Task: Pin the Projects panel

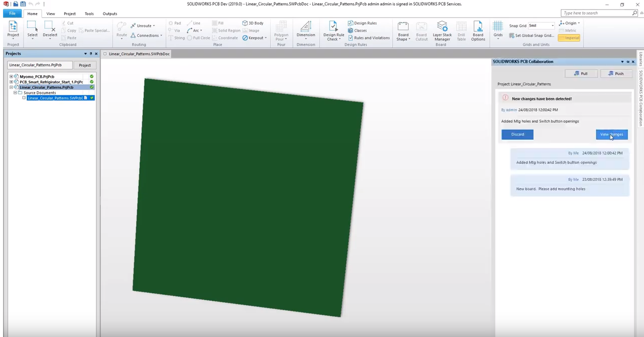Action: click(91, 54)
